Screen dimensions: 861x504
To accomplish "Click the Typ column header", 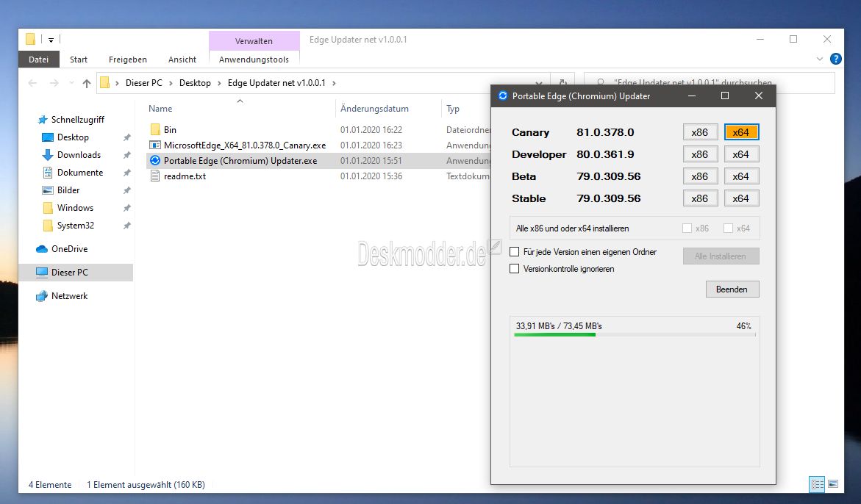I will coord(453,109).
